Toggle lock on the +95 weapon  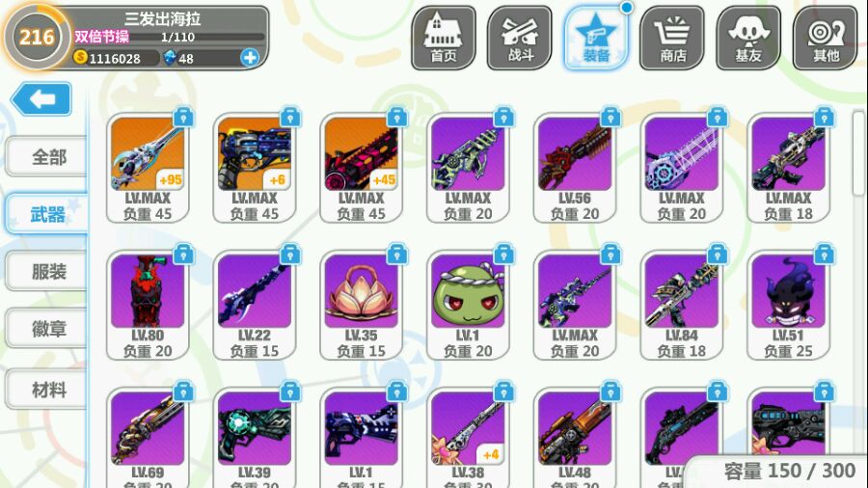[x=183, y=117]
